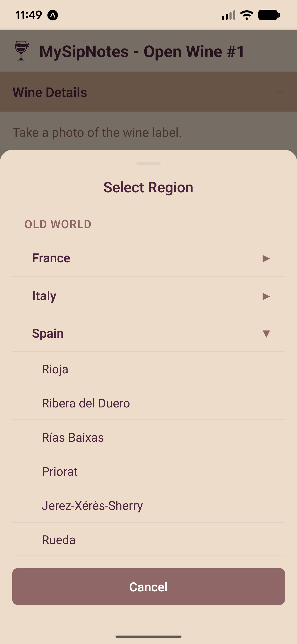Choose Ribera del Duero region
The width and height of the screenshot is (297, 644).
pyautogui.click(x=86, y=403)
